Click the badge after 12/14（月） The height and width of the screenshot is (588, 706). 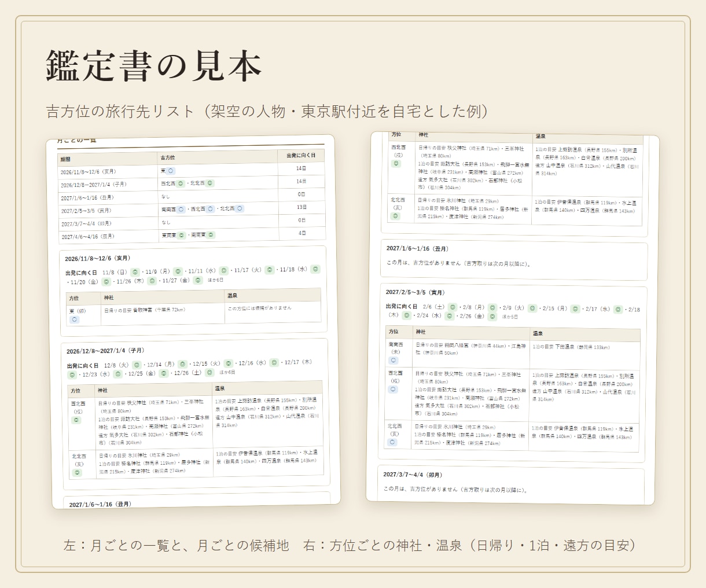click(x=183, y=364)
